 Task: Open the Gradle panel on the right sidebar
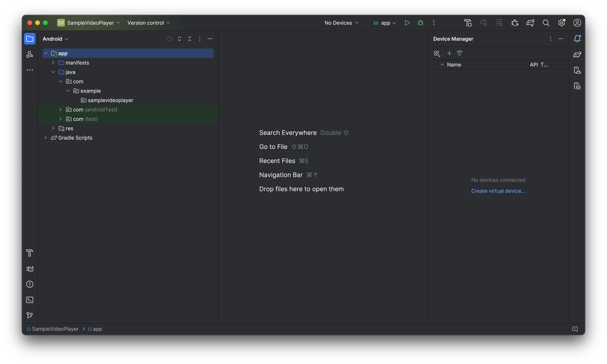pyautogui.click(x=577, y=54)
